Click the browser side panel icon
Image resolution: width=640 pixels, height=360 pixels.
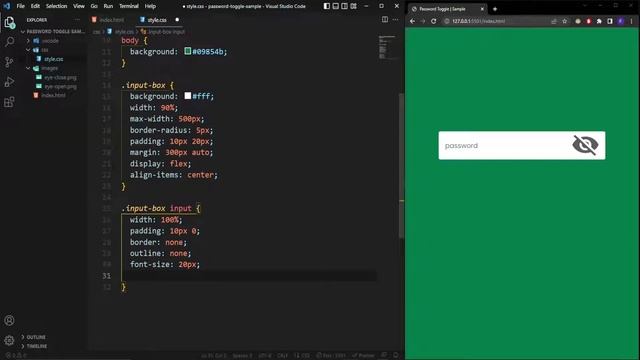(610, 21)
